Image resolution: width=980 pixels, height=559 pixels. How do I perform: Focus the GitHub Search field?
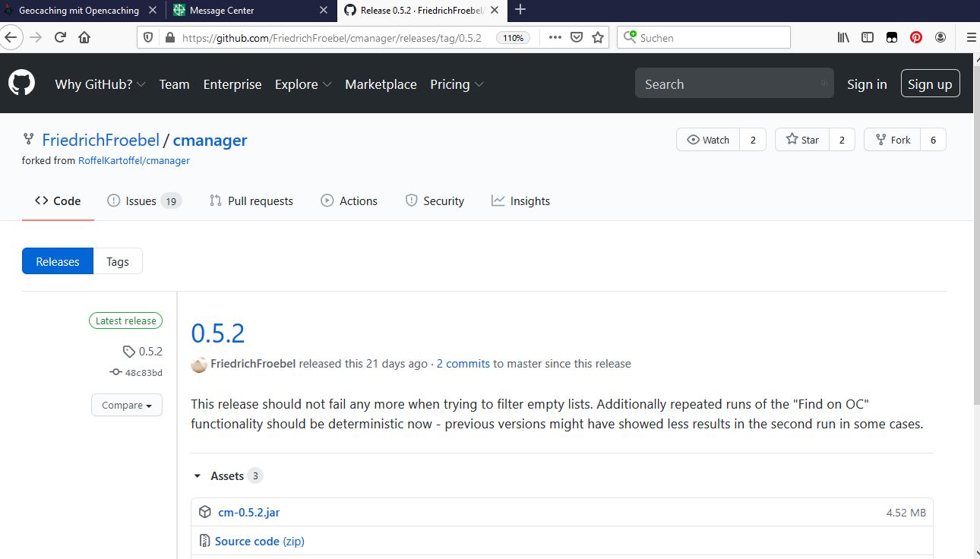coord(734,84)
